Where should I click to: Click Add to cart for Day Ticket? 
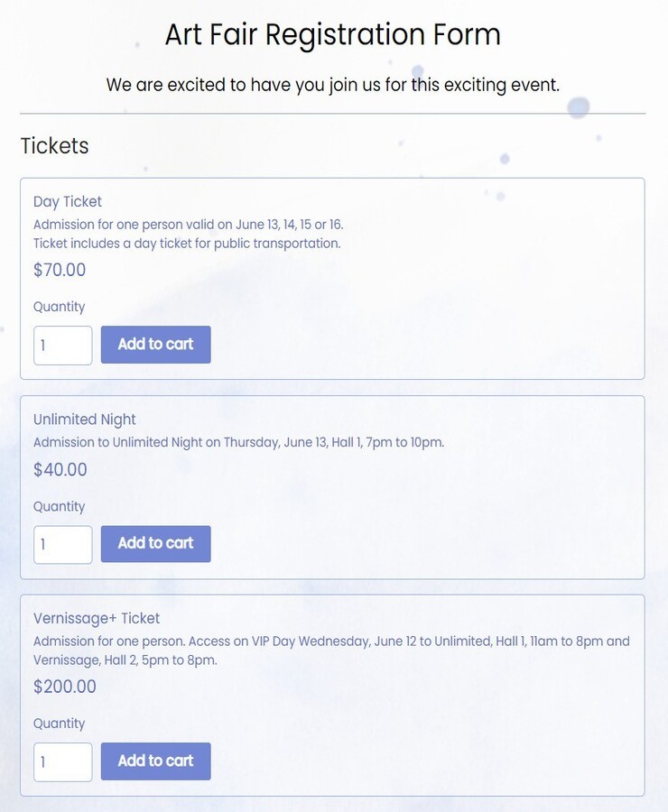155,344
